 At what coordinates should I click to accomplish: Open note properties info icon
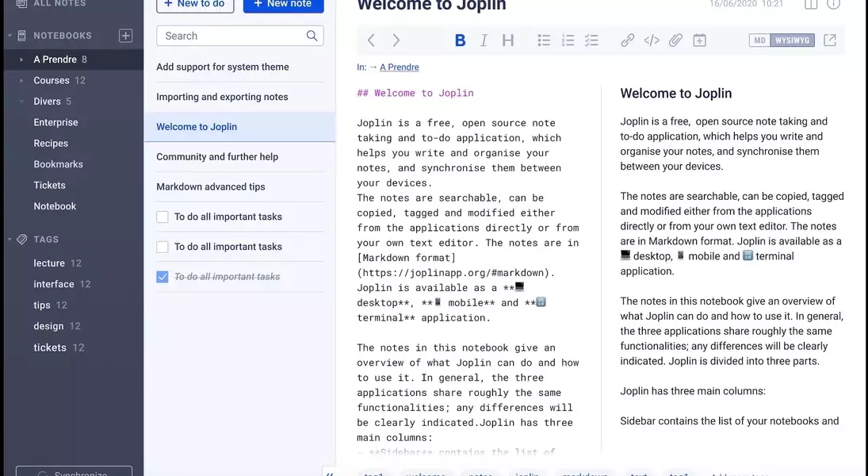coord(833,5)
